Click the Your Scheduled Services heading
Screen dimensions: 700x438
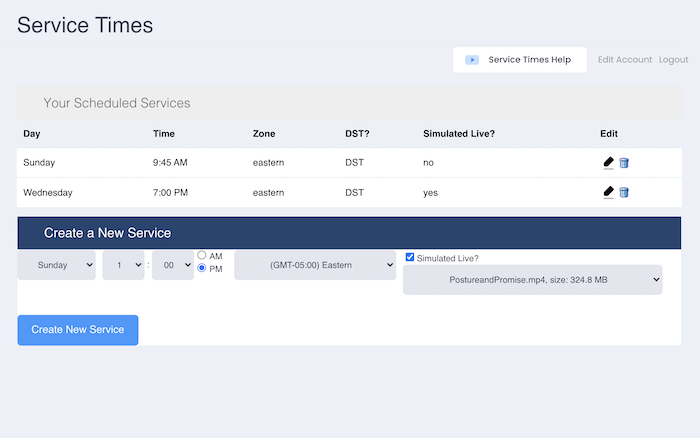(116, 103)
